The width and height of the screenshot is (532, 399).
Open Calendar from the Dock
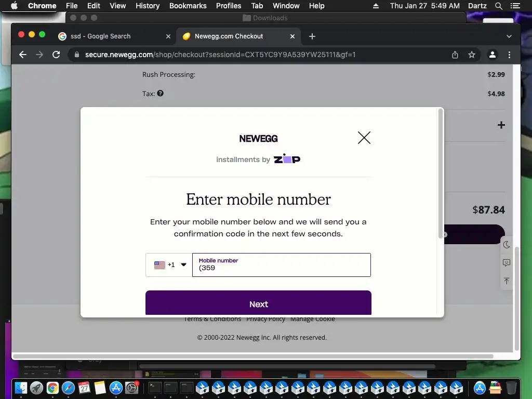(84, 388)
